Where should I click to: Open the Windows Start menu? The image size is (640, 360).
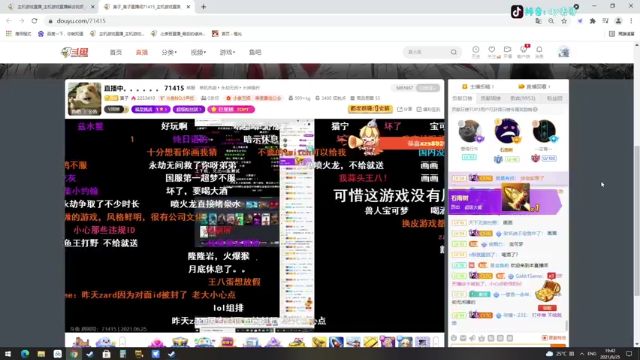coord(8,354)
